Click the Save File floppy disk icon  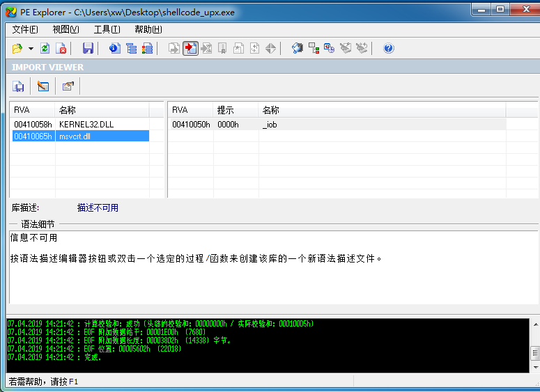pyautogui.click(x=88, y=49)
